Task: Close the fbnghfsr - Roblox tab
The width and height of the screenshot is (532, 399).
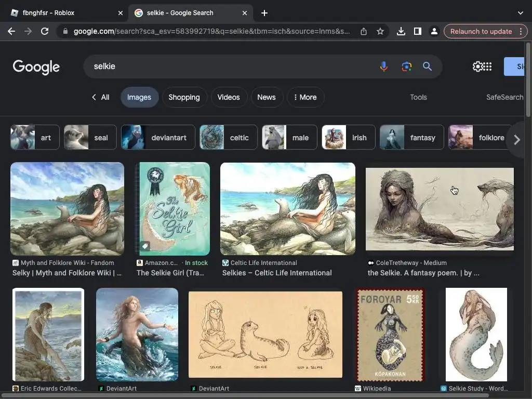Action: pyautogui.click(x=121, y=13)
